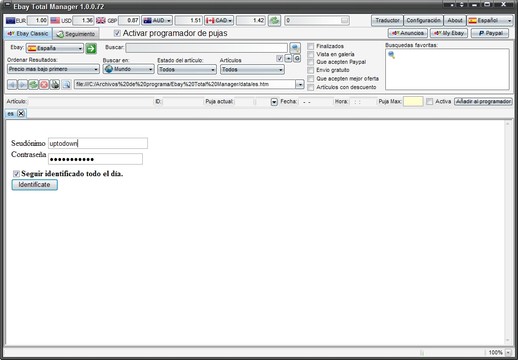518x360 pixels.
Task: Open the app menu icon in title bar
Action: pyautogui.click(x=8, y=5)
